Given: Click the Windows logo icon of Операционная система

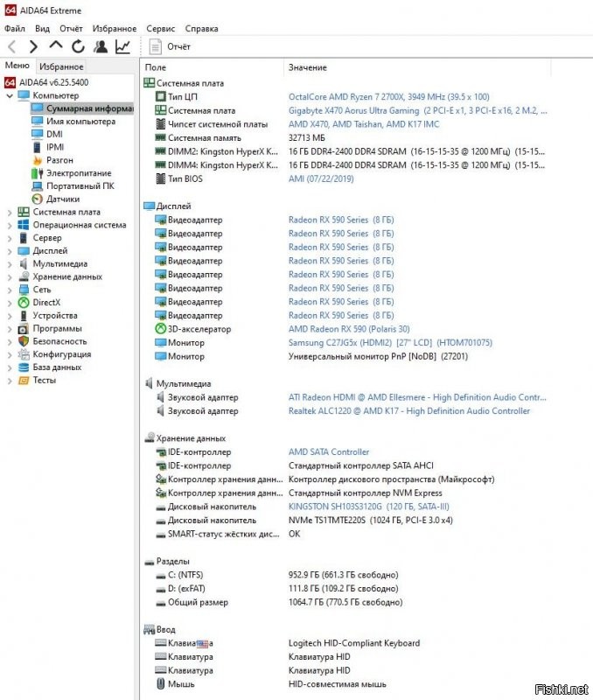Looking at the screenshot, I should click(24, 225).
